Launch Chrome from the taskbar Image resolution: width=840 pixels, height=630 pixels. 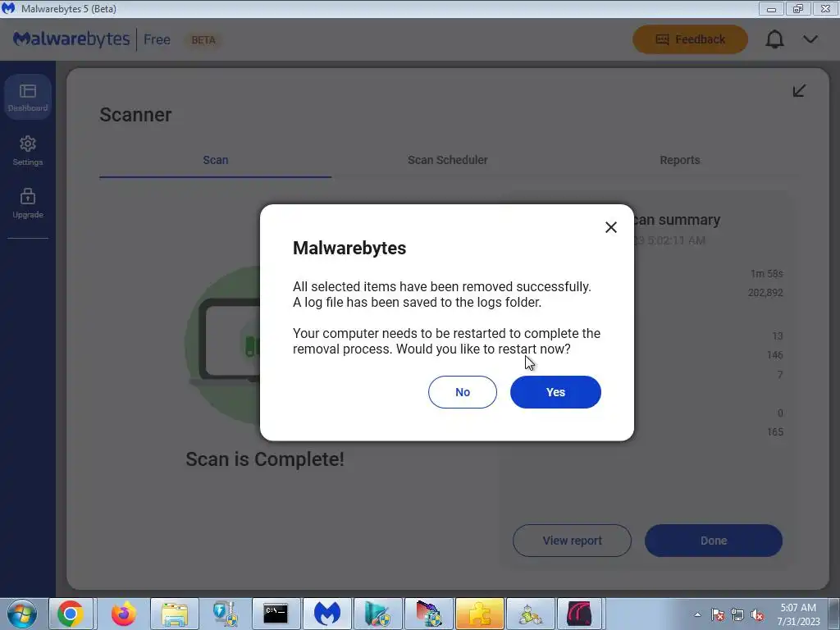pos(71,614)
